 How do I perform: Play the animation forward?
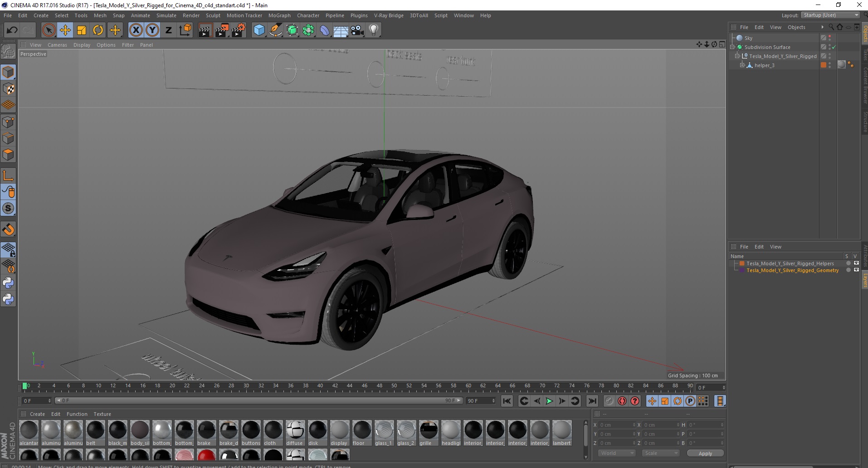549,401
